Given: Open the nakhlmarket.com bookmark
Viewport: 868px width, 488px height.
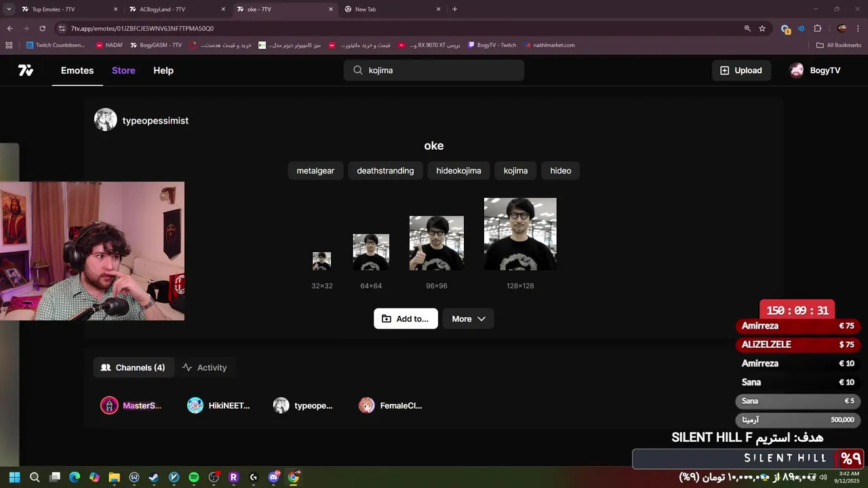Looking at the screenshot, I should tap(549, 45).
